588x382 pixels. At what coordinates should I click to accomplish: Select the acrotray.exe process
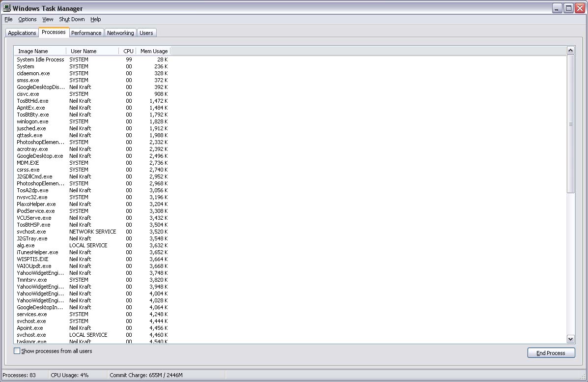(92, 149)
